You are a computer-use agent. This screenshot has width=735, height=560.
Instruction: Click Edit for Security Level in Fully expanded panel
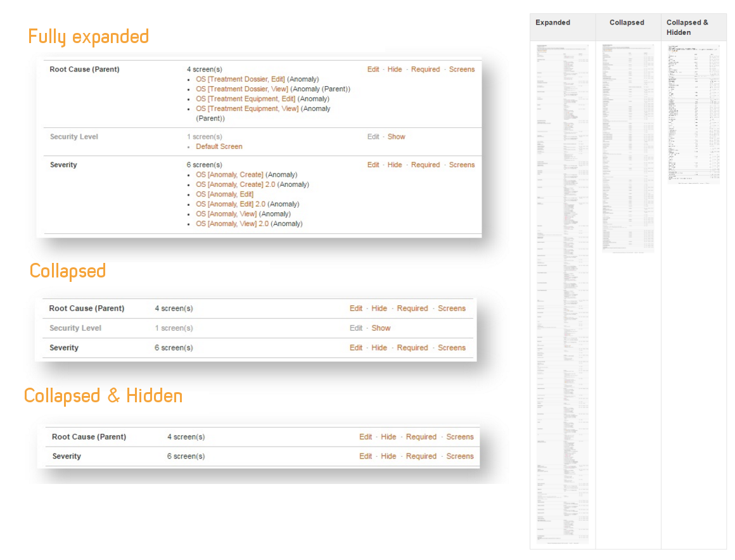tap(373, 137)
